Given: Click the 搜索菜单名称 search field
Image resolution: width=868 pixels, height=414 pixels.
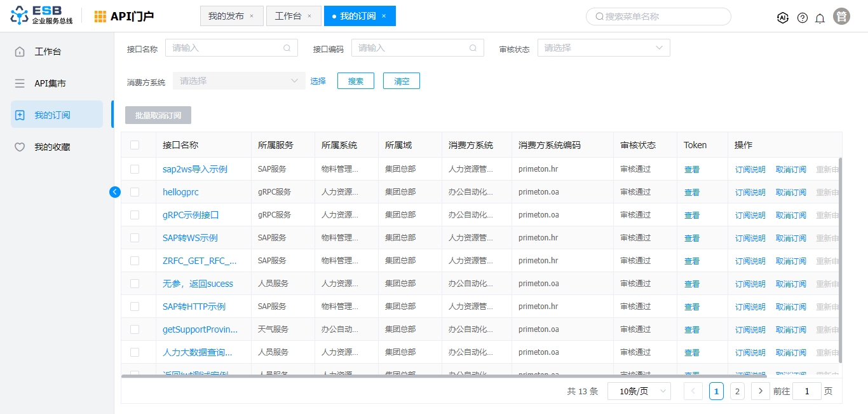Looking at the screenshot, I should click(658, 17).
